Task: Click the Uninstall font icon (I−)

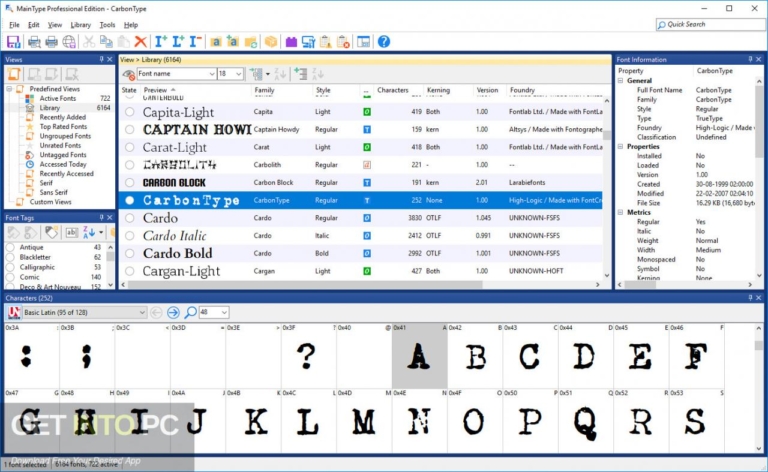Action: point(195,42)
